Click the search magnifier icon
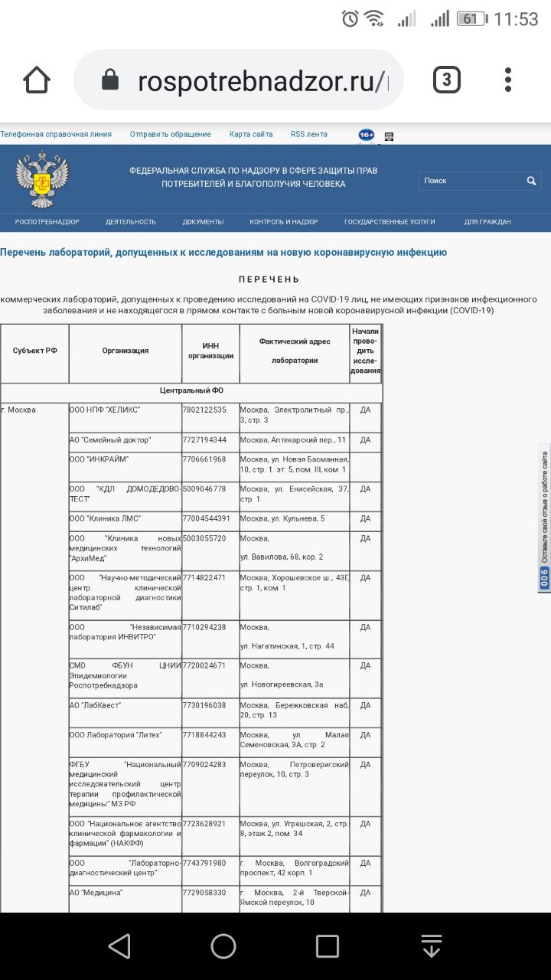Screen dimensions: 551x980 pyautogui.click(x=532, y=181)
